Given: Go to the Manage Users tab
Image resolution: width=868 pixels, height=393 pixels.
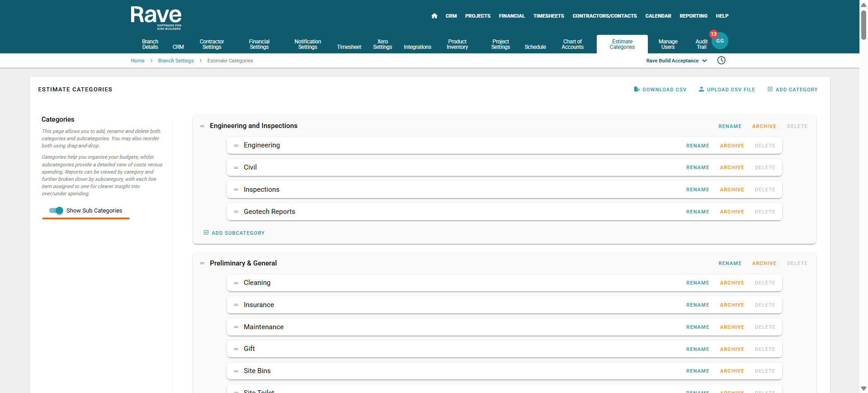Looking at the screenshot, I should click(x=668, y=44).
